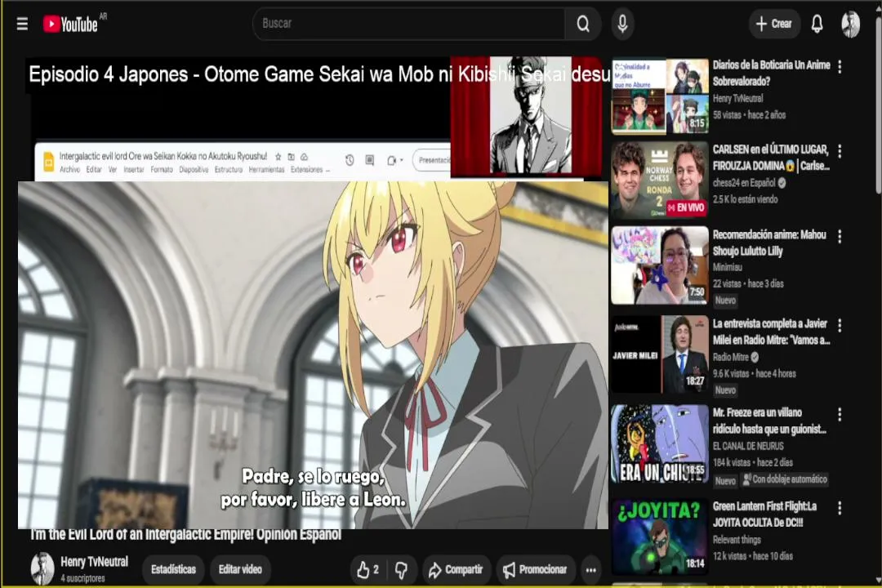Viewport: 882px width, 588px height.
Task: Open options for CARLSEN en el ÚLTIMO LUGAR video
Action: 840,151
